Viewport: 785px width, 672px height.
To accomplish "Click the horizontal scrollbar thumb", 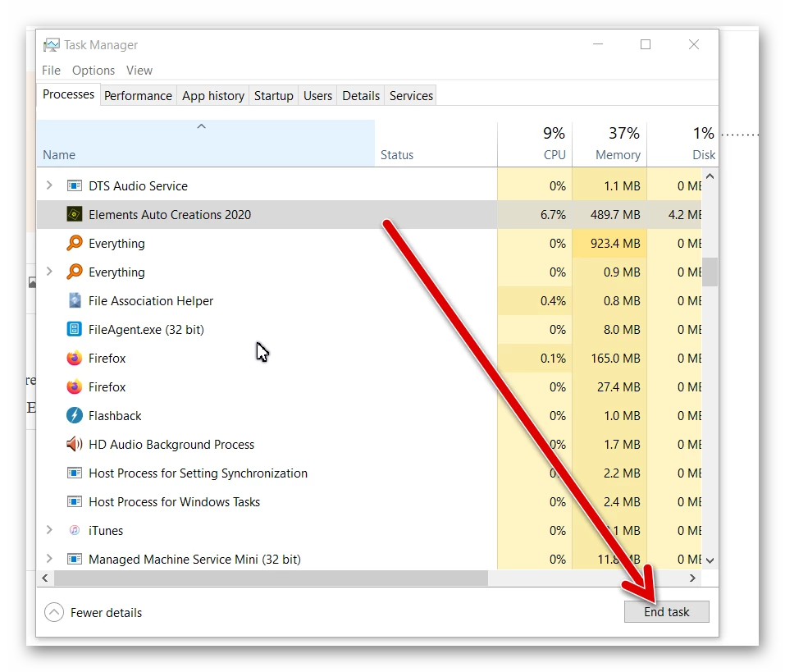I will [271, 578].
